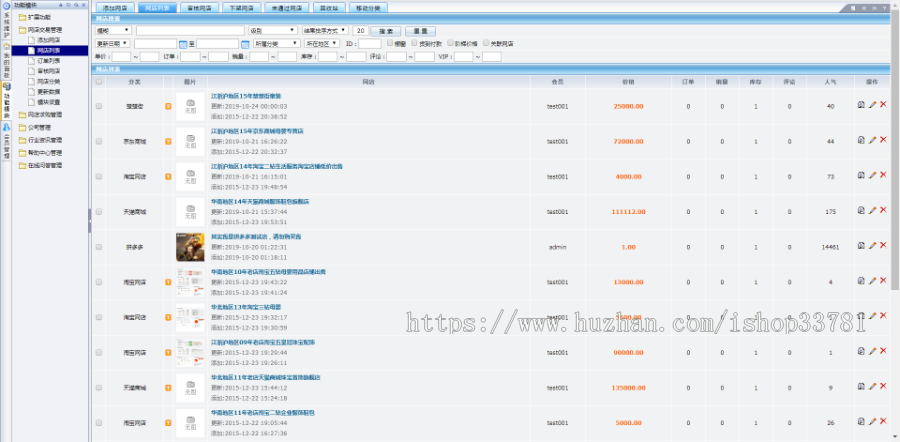Screen dimensions: 900x442
Task: Open the 所在地区 region dropdown
Action: pos(321,44)
